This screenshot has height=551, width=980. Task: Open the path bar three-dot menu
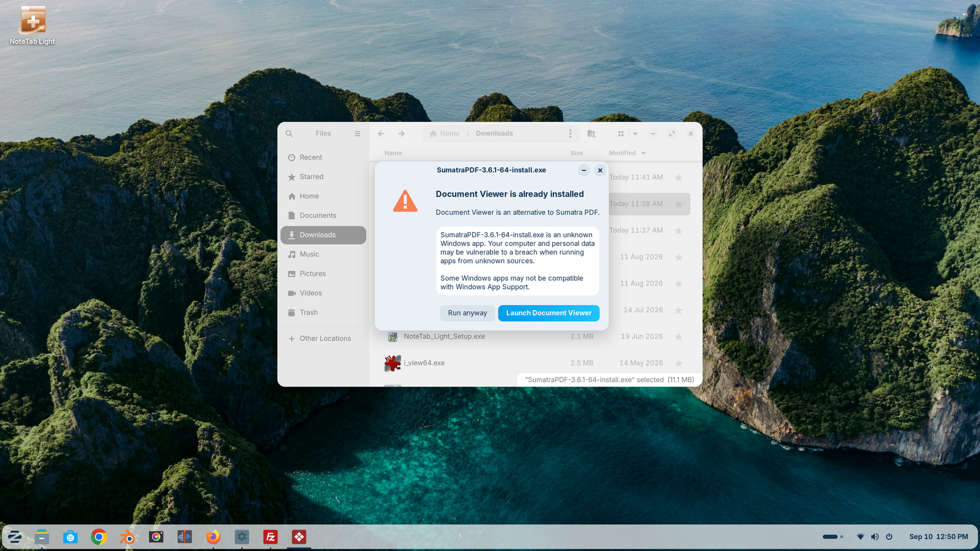coord(570,134)
